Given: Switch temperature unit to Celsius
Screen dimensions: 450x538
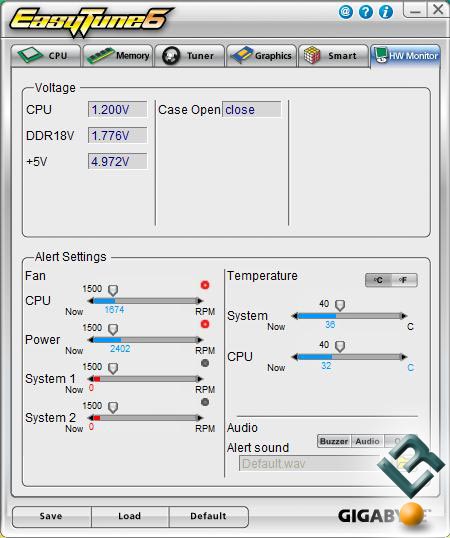Looking at the screenshot, I should point(379,280).
